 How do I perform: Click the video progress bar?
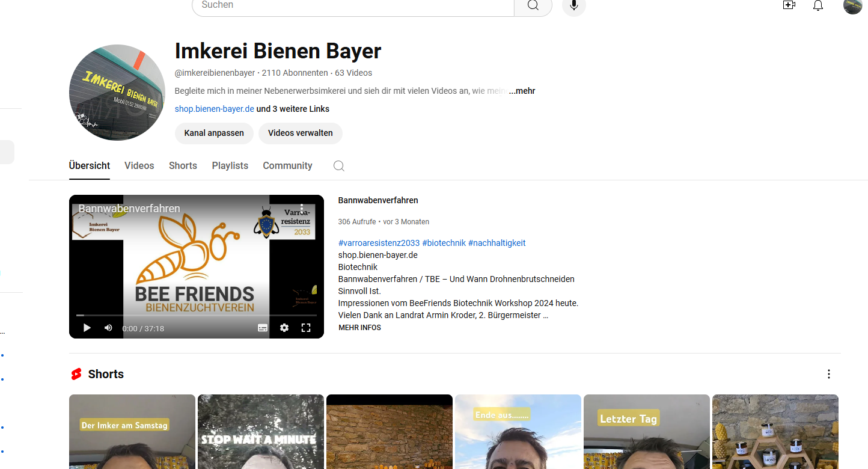point(197,315)
